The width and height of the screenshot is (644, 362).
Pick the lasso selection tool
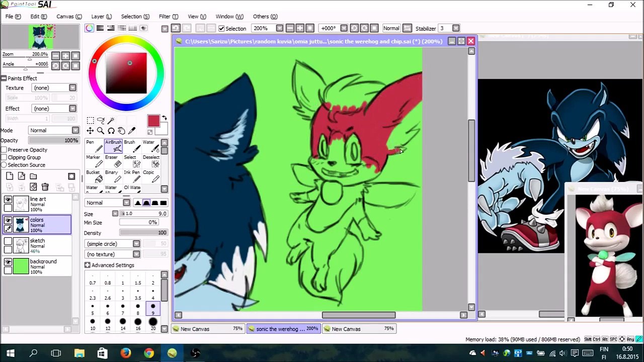point(101,120)
